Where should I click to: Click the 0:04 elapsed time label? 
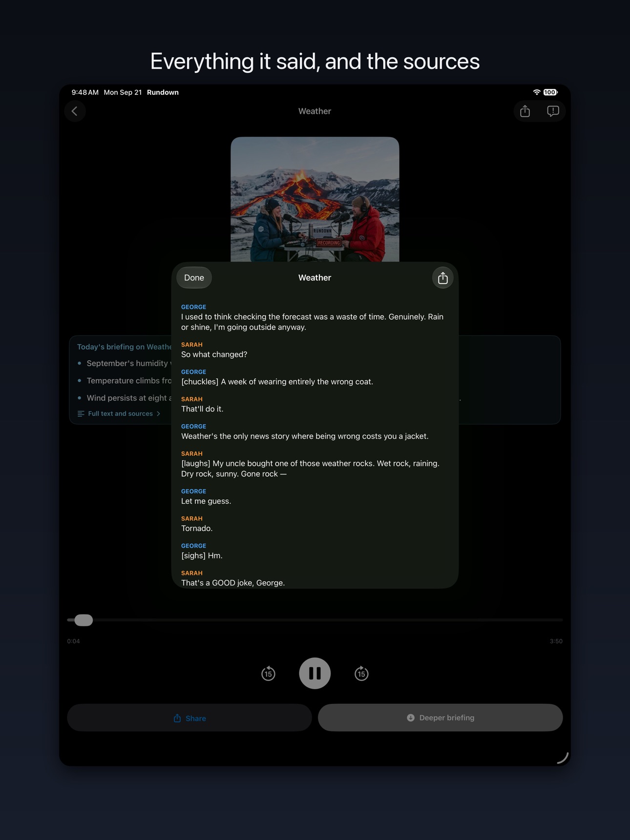point(73,641)
